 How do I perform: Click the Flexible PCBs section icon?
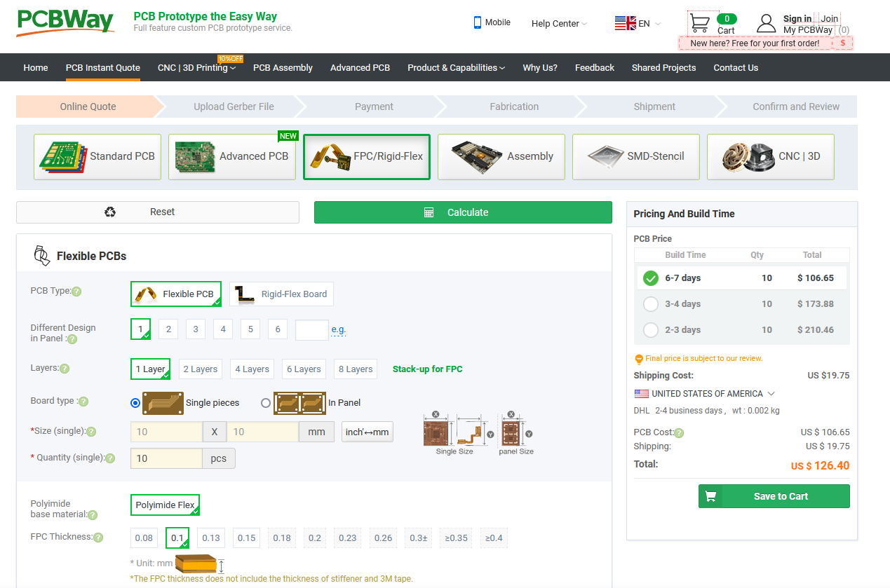(41, 256)
